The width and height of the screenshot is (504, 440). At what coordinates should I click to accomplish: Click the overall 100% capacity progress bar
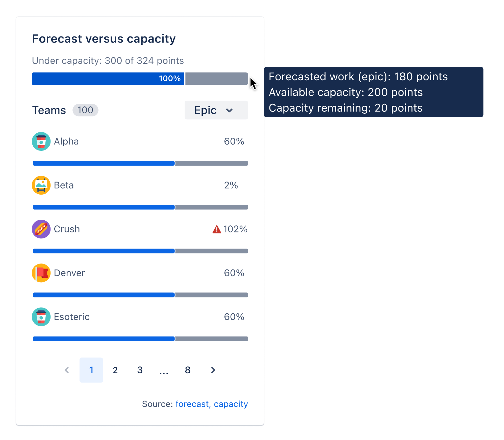(140, 79)
